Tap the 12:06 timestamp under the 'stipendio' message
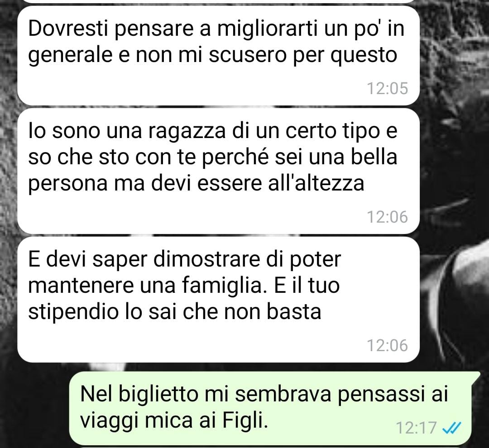 coord(387,345)
